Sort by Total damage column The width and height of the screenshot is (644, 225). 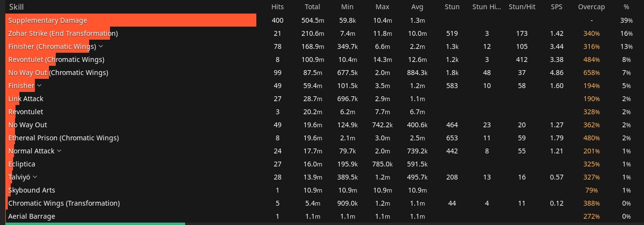tap(313, 7)
